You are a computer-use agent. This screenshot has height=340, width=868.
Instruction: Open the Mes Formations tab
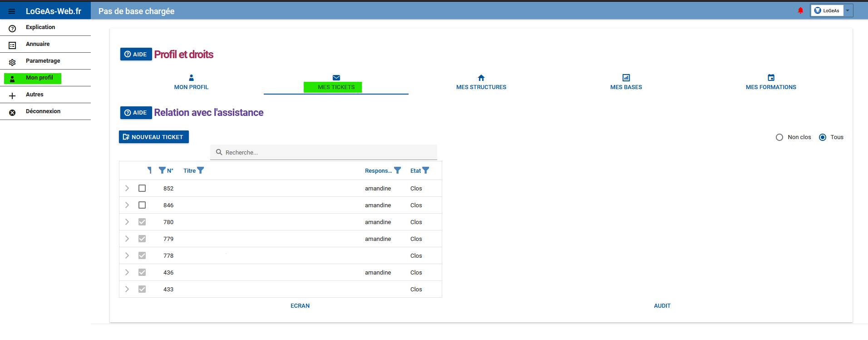pyautogui.click(x=771, y=82)
